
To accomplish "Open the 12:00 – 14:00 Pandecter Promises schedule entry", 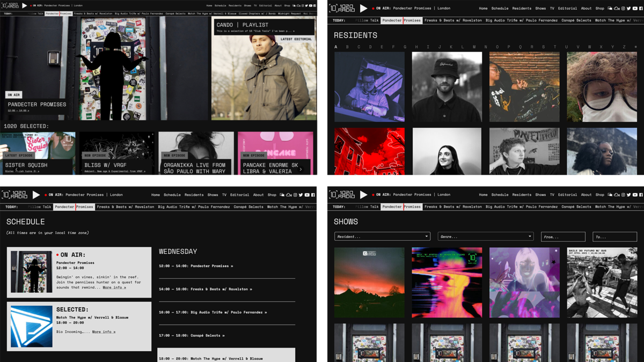I will (196, 266).
